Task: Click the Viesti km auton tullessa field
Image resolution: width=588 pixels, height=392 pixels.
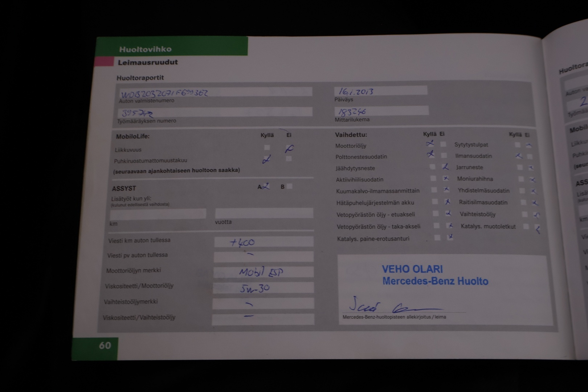Action: 264,242
